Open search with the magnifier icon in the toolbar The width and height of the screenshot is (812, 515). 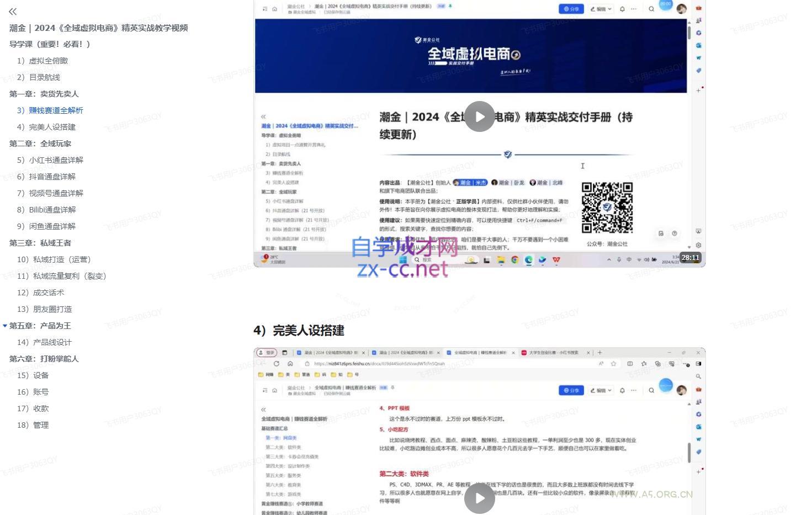coord(651,9)
